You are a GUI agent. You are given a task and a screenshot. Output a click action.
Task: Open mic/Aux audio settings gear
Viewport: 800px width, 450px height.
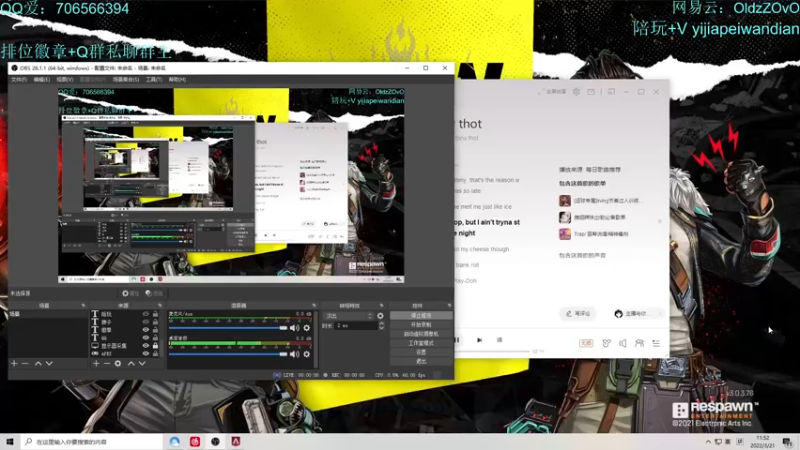307,328
